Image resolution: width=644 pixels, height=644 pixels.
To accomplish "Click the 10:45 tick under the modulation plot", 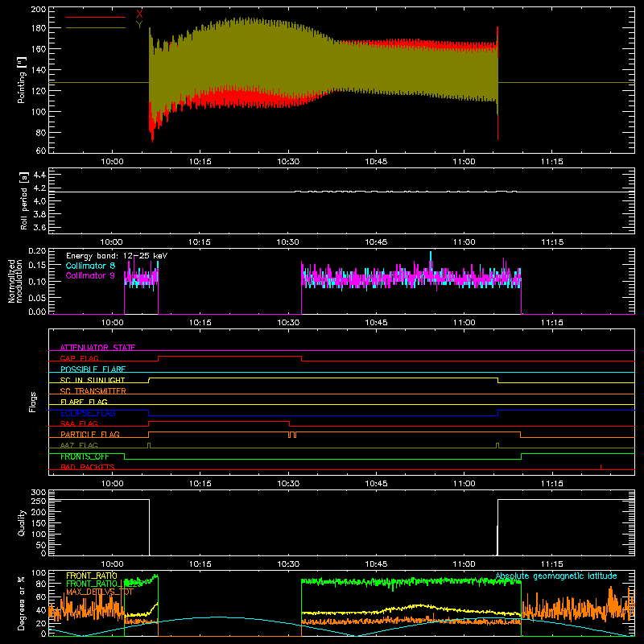I will tap(376, 323).
